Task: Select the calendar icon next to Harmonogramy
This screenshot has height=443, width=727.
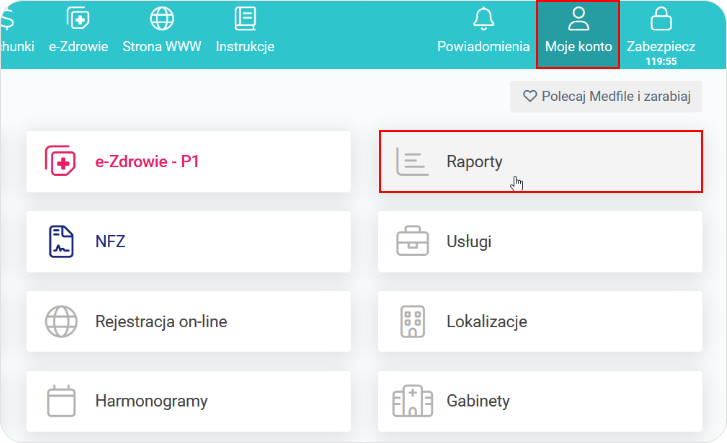Action: [61, 401]
